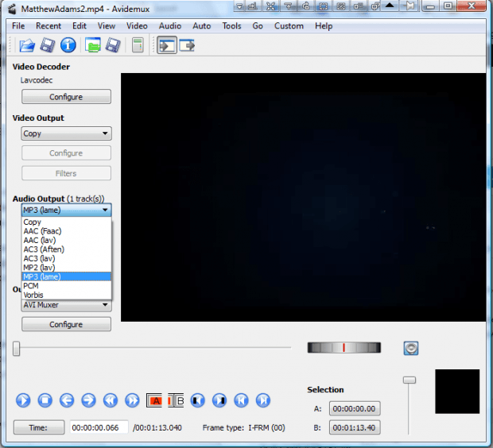The height and width of the screenshot is (448, 493).
Task: Click the dashed-rectangle icon in title bar
Action: [x=323, y=6]
